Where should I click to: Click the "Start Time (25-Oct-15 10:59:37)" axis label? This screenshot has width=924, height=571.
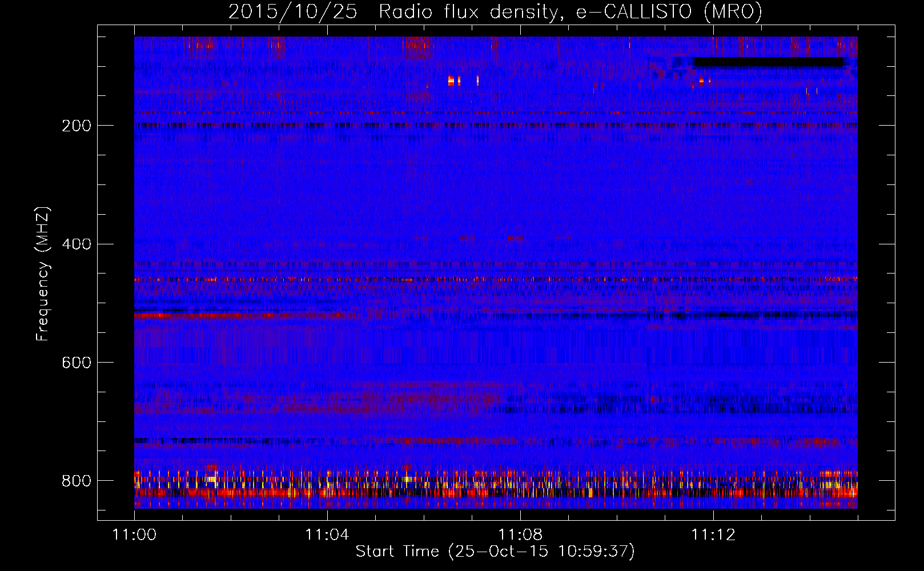click(x=495, y=552)
